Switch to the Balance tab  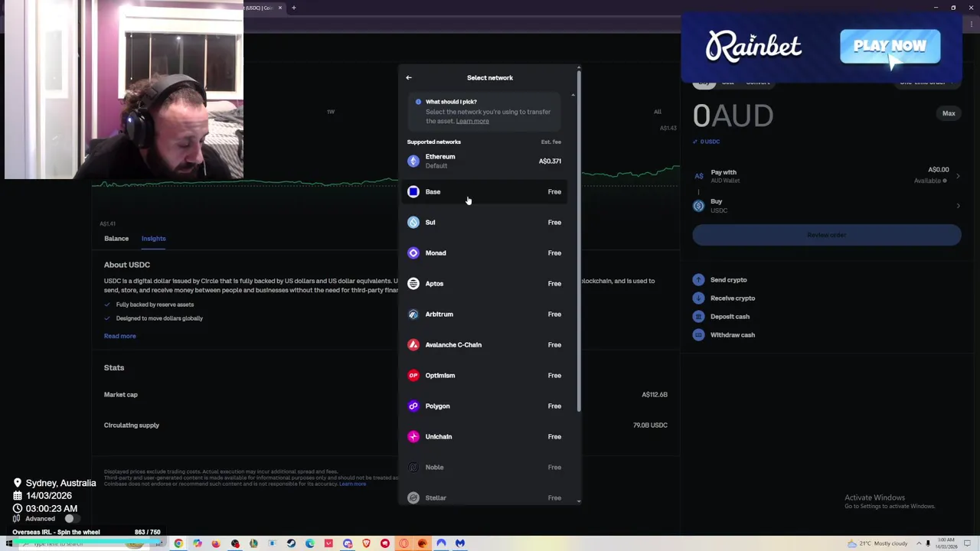pyautogui.click(x=116, y=238)
